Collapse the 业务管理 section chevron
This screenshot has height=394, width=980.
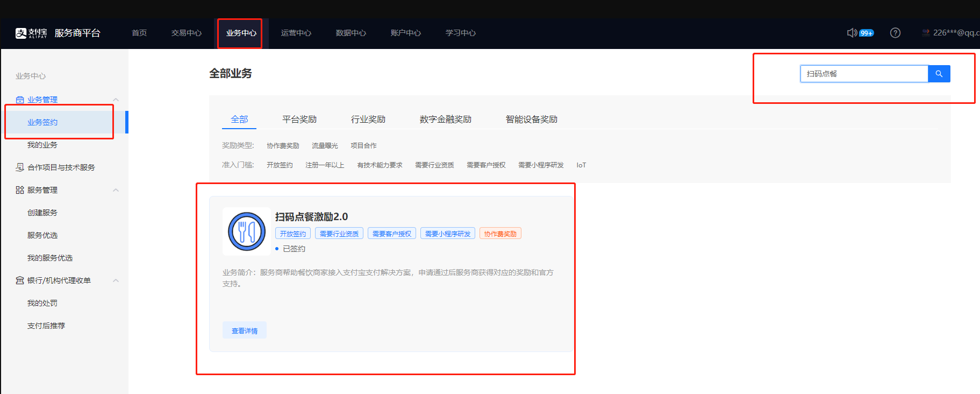(116, 100)
